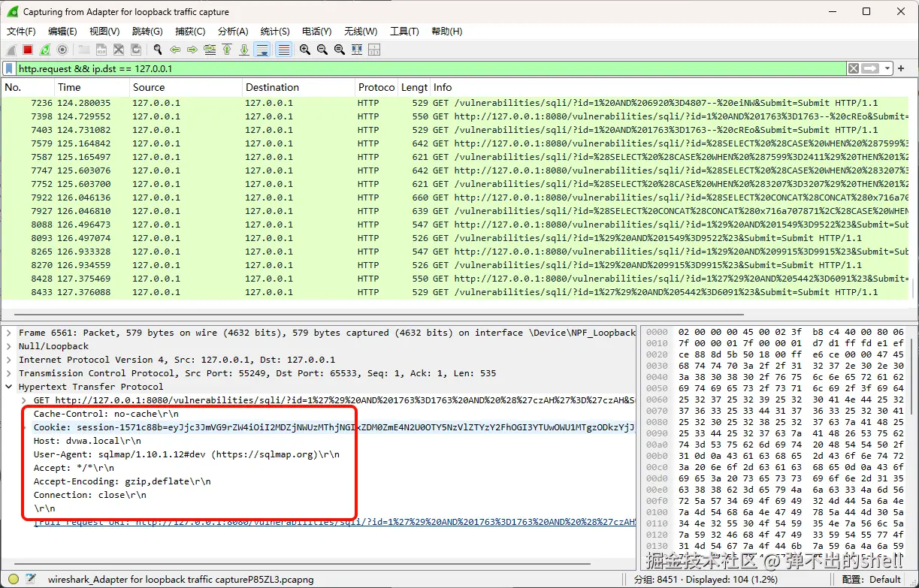The image size is (919, 588).
Task: Open the 帮助(H) menu
Action: [x=447, y=32]
